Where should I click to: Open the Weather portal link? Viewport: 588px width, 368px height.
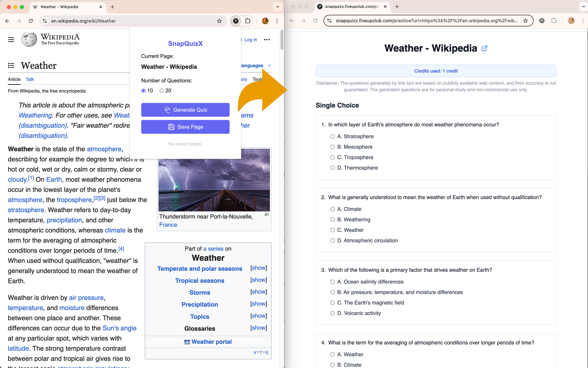(x=212, y=342)
